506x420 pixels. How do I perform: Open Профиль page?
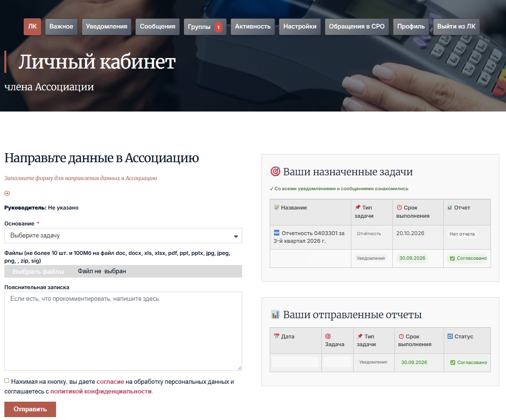(x=411, y=27)
